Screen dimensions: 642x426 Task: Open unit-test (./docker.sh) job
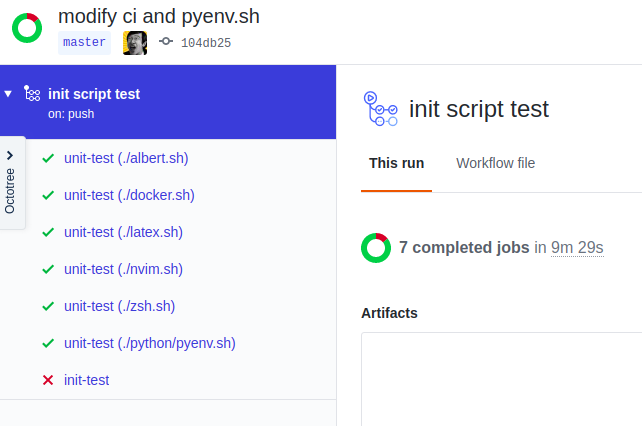coord(129,195)
